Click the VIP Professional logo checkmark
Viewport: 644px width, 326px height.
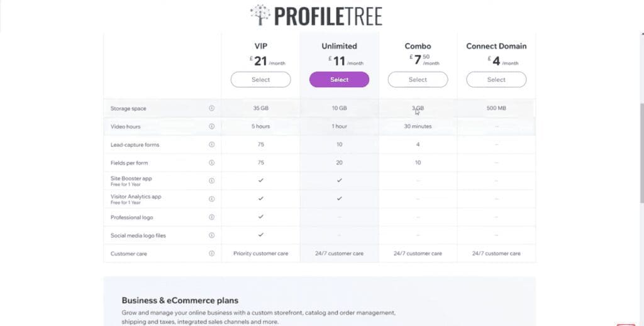[261, 217]
